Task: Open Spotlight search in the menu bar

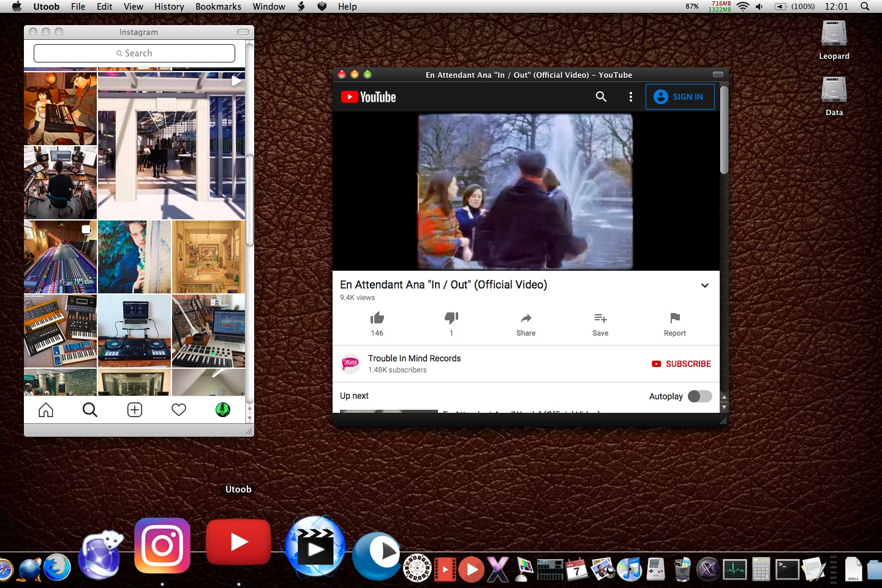Action: pos(865,7)
